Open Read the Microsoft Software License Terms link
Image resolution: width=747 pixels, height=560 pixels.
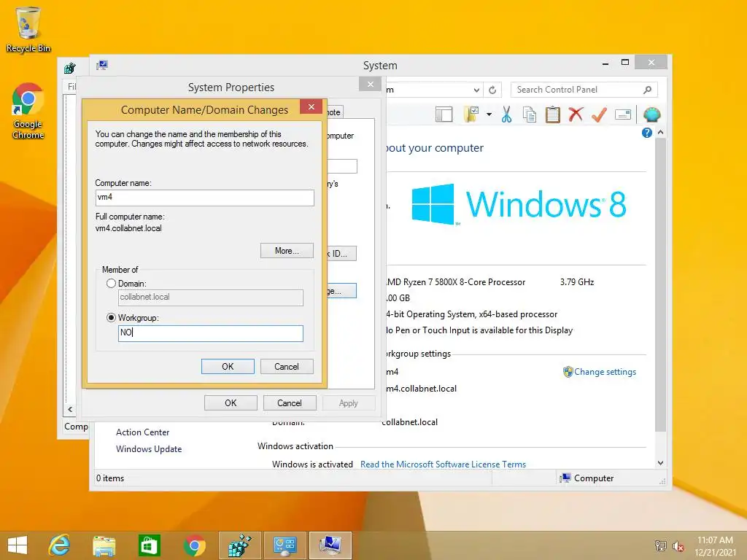(443, 464)
